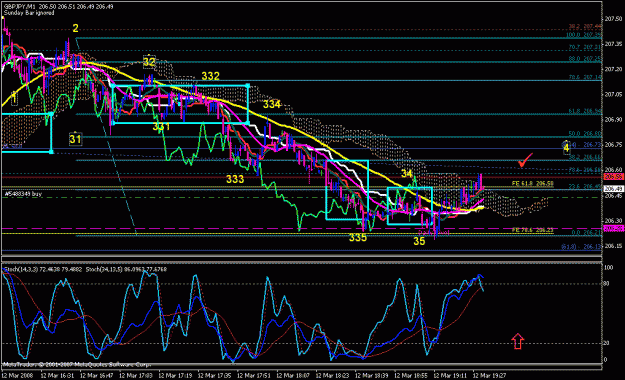Viewport: 625px width, 380px height.
Task: Click the 207.05 price axis label
Action: 613,95
